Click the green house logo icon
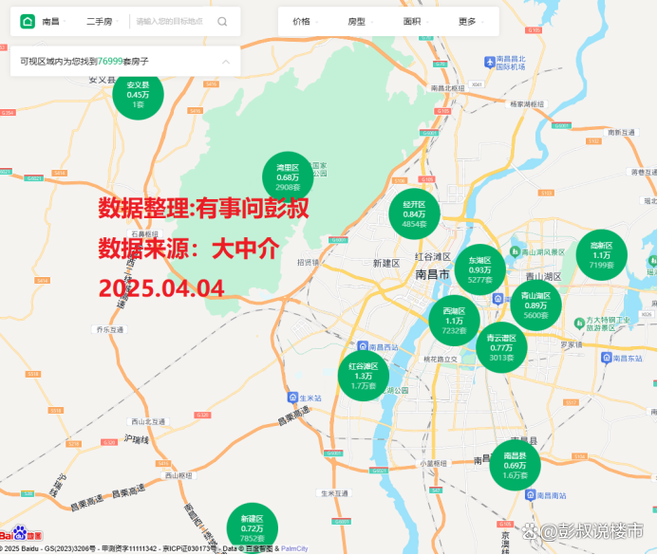Viewport: 657px width, 555px height. [x=28, y=21]
